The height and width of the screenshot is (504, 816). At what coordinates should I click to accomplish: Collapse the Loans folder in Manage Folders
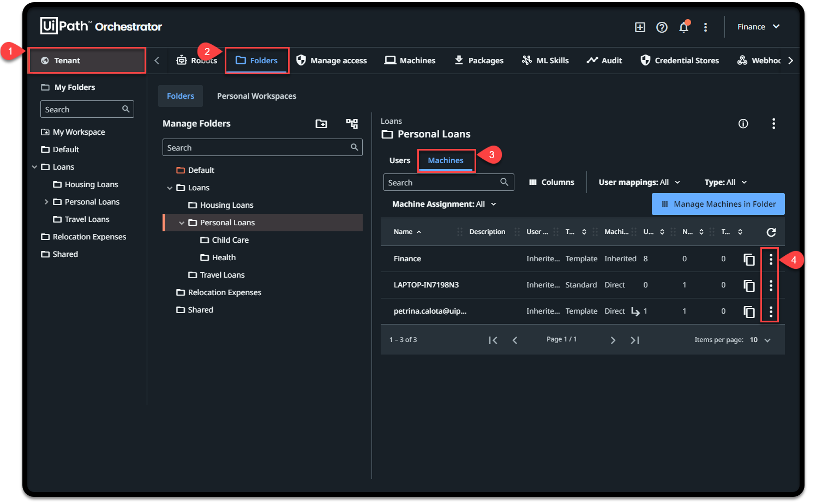(170, 188)
